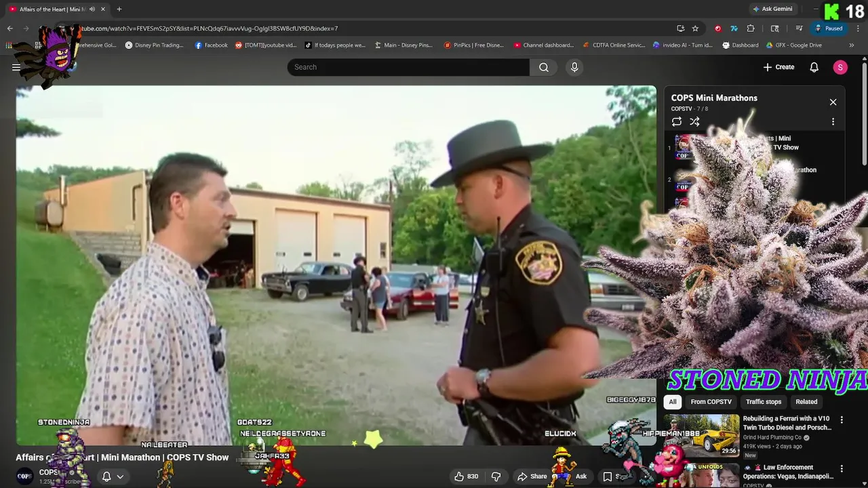Image resolution: width=868 pixels, height=488 pixels.
Task: Open the side panel icon in the Chrome toolbar
Action: coord(775,28)
